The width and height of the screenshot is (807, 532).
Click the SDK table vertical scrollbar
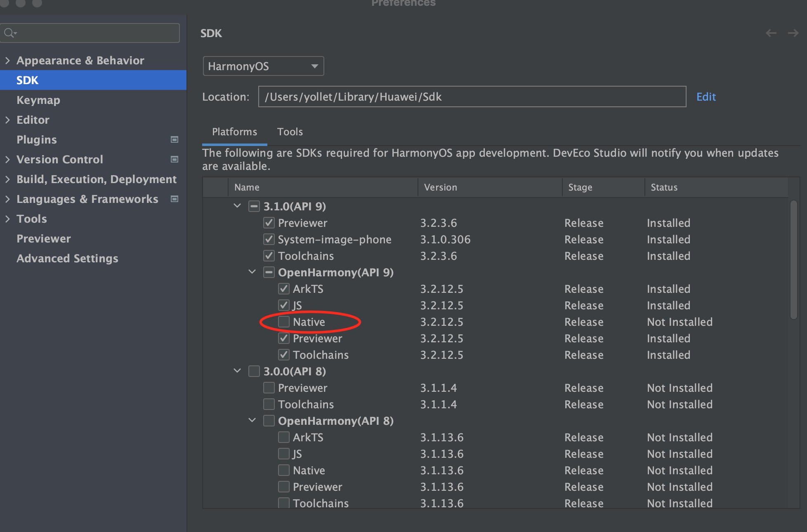[794, 260]
